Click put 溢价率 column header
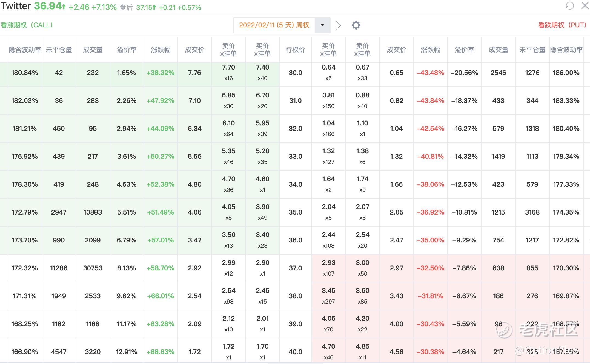 pyautogui.click(x=464, y=50)
